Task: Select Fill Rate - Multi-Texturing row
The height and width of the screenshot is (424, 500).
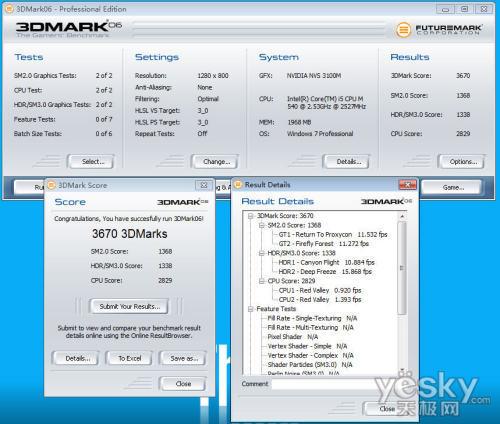Action: [310, 328]
